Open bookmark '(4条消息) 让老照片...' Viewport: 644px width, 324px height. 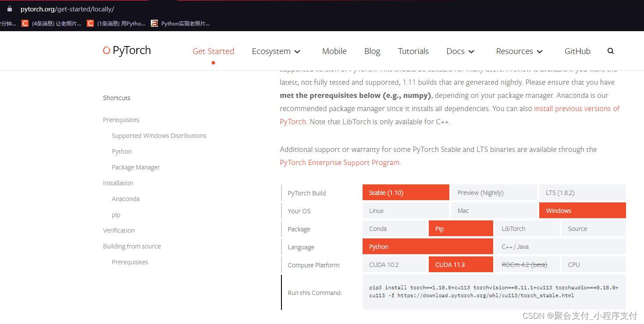(x=52, y=23)
